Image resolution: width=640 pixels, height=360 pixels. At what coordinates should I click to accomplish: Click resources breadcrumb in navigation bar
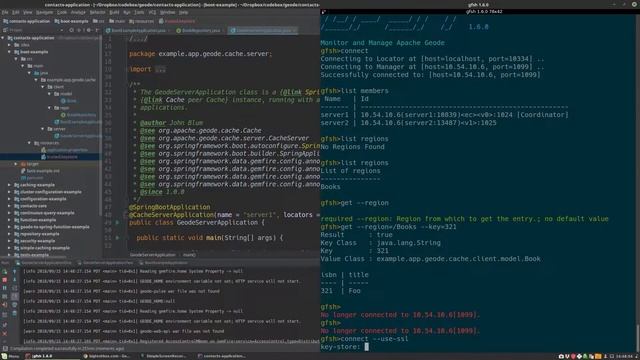142,21
